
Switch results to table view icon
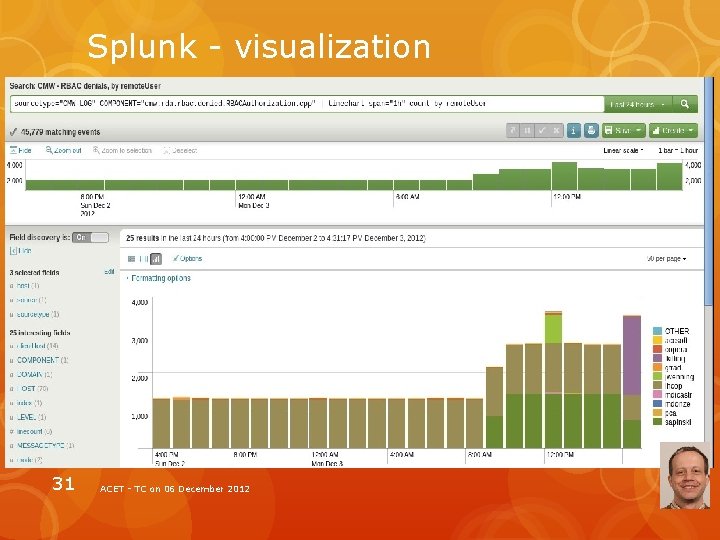click(143, 259)
